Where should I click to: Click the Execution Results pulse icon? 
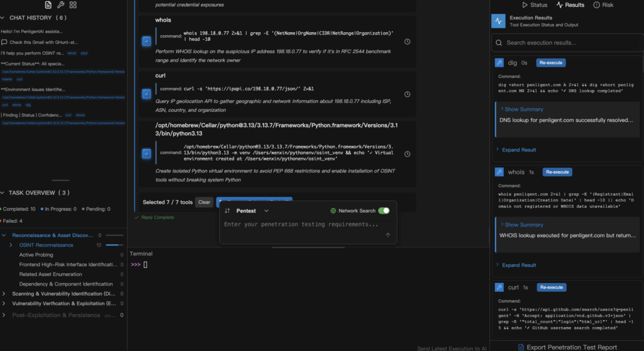499,21
